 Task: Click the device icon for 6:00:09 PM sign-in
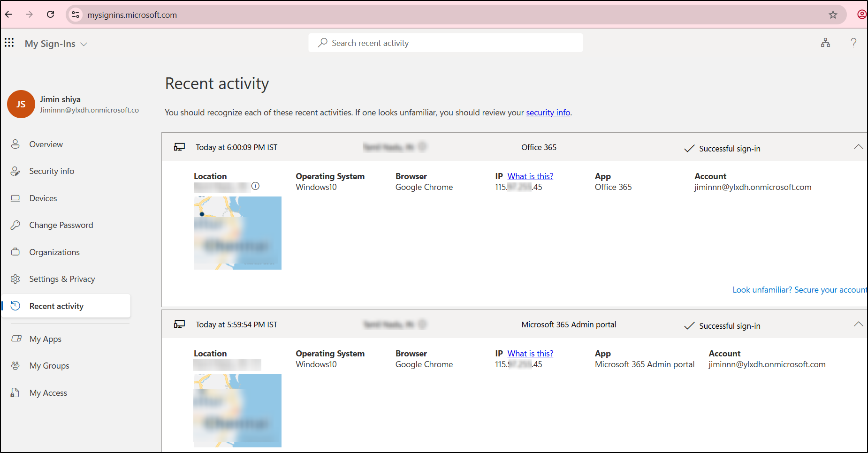(179, 147)
